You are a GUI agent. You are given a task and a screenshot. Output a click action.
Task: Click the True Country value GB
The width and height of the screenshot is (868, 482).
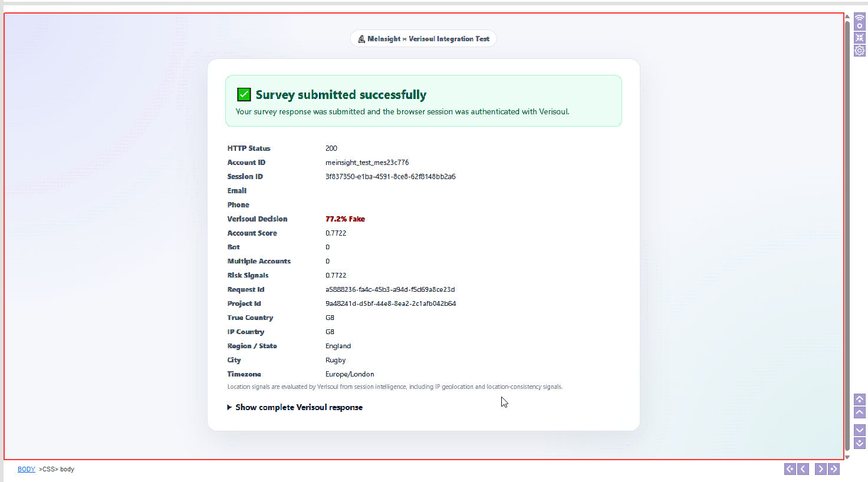[x=330, y=318]
